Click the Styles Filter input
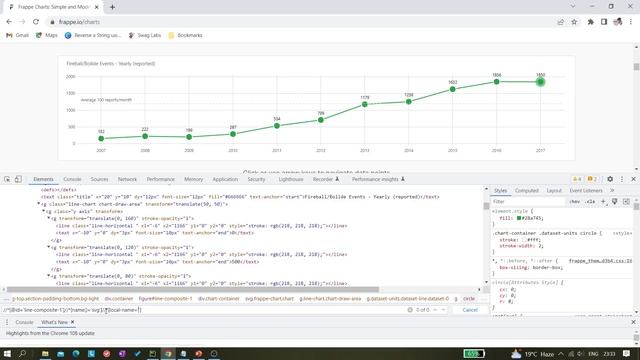The width and height of the screenshot is (640, 360). [x=529, y=202]
